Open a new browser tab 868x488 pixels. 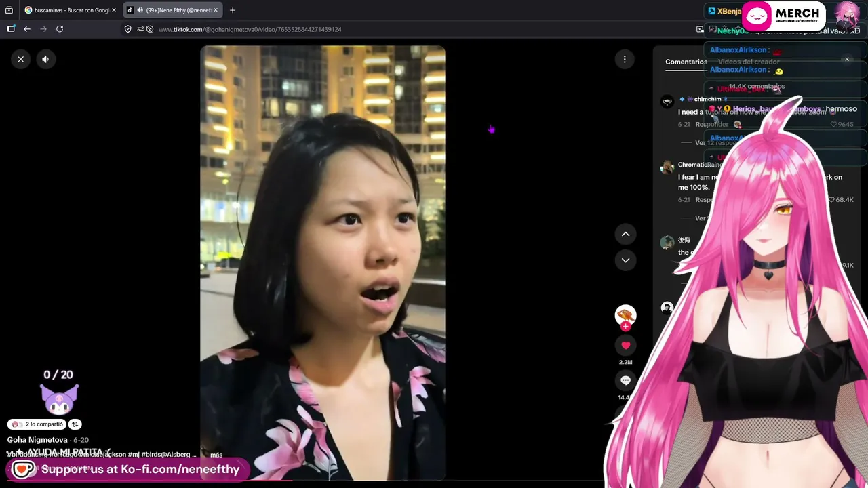click(233, 10)
